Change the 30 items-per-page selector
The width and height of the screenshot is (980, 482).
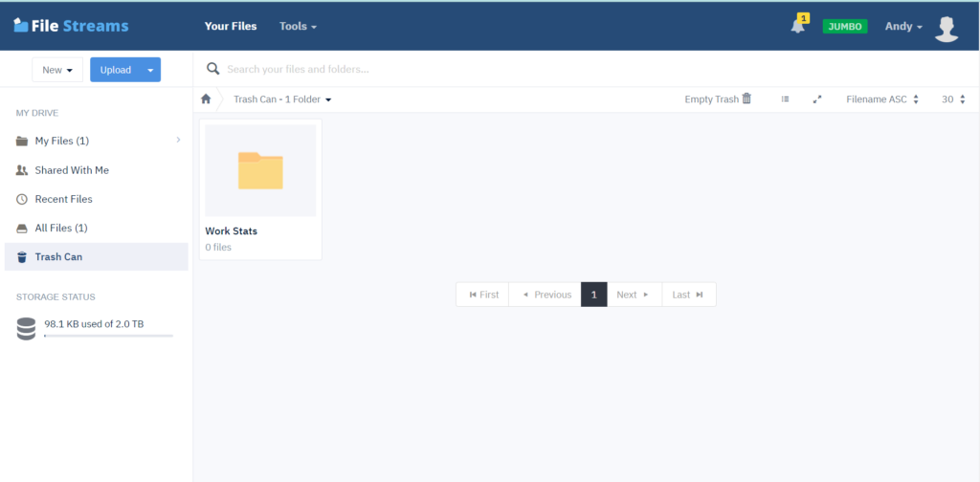pyautogui.click(x=952, y=99)
